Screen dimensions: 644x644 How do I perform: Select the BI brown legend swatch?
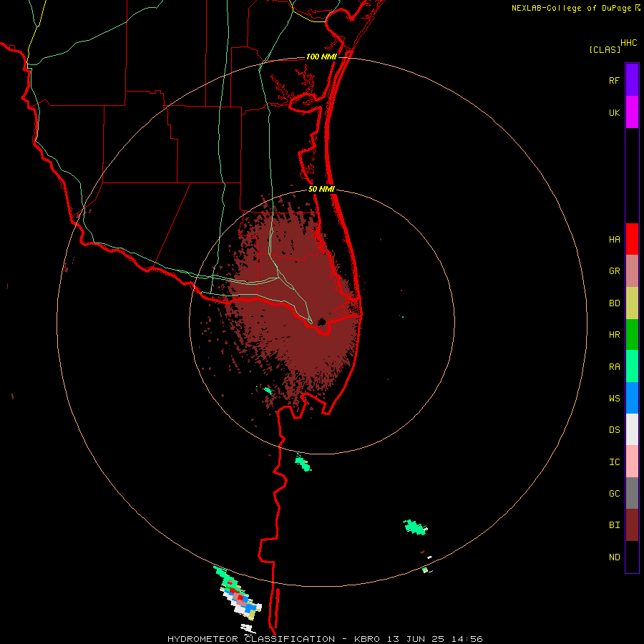point(632,525)
